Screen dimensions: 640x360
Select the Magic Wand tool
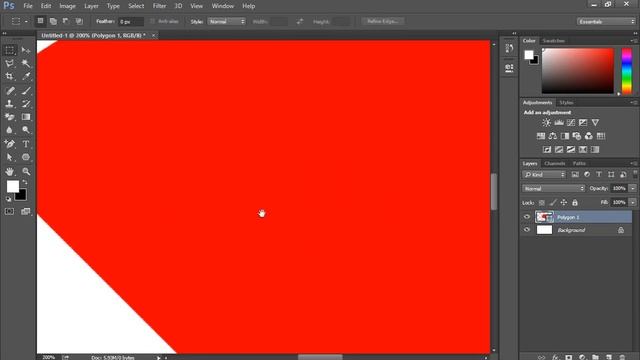click(26, 63)
